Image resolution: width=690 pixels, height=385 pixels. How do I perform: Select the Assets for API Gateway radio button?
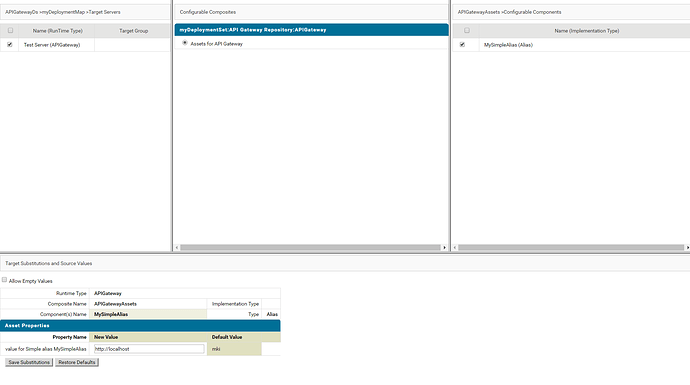coord(185,43)
